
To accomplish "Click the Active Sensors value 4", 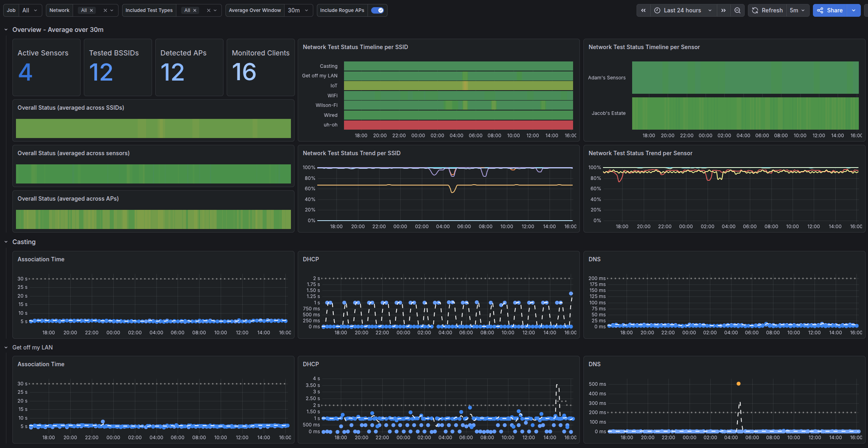I will tap(25, 72).
